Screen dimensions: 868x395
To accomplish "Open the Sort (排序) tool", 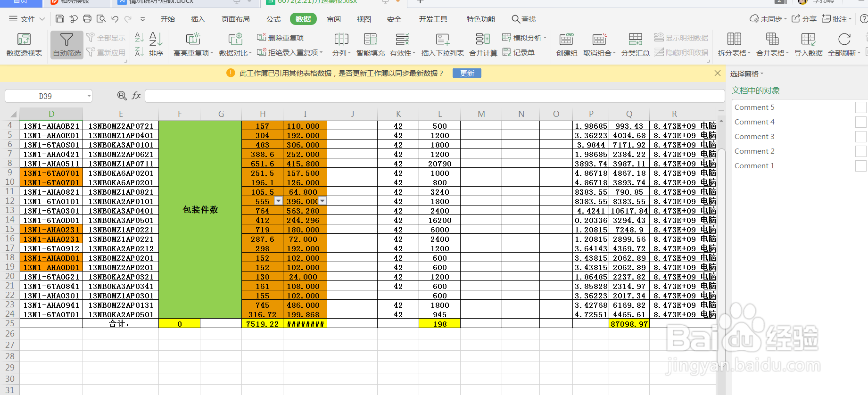I will [x=156, y=45].
